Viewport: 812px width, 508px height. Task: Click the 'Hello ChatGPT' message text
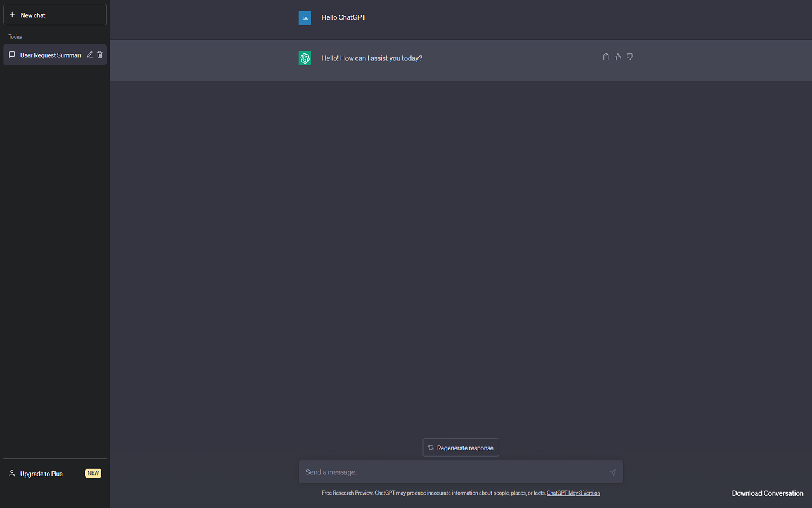[x=344, y=17]
